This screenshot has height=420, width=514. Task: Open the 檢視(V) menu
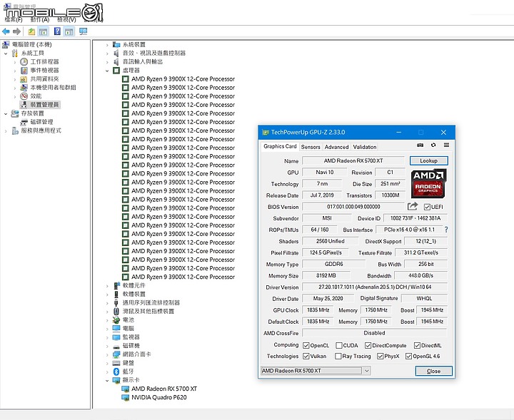[66, 20]
